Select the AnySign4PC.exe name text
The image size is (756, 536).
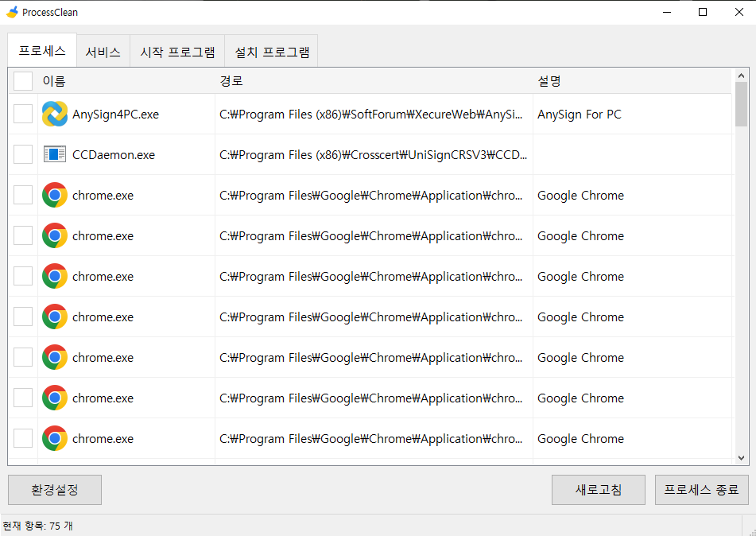pos(116,115)
